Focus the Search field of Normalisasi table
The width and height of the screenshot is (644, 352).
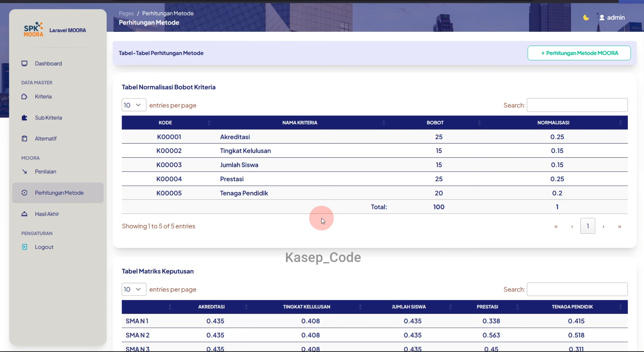(577, 105)
